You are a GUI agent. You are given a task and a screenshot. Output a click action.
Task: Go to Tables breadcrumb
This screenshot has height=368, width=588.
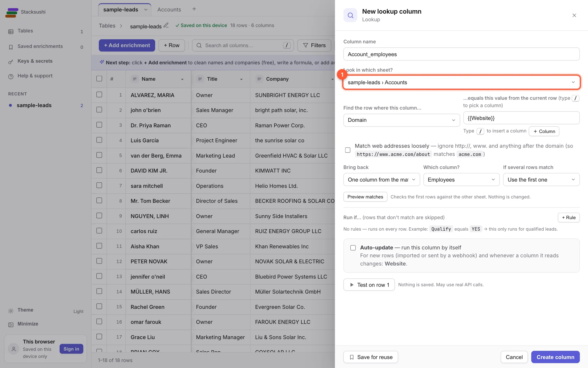pyautogui.click(x=107, y=26)
